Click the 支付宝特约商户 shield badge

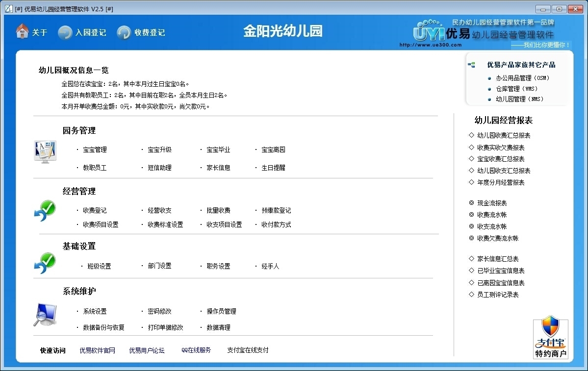[x=551, y=337]
